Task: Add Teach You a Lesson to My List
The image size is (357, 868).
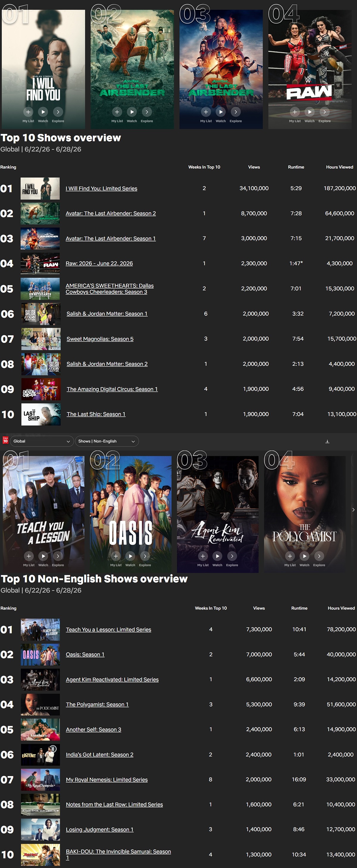Action: (x=29, y=556)
